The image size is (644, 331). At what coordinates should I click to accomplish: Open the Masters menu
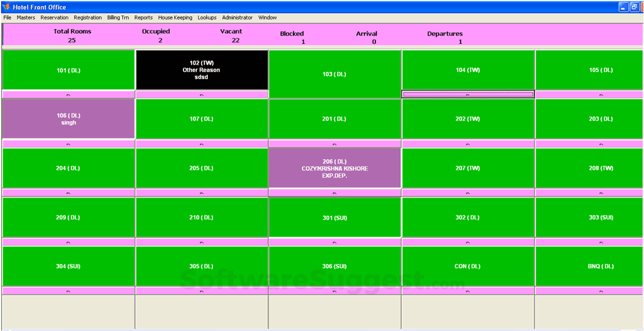pyautogui.click(x=26, y=17)
